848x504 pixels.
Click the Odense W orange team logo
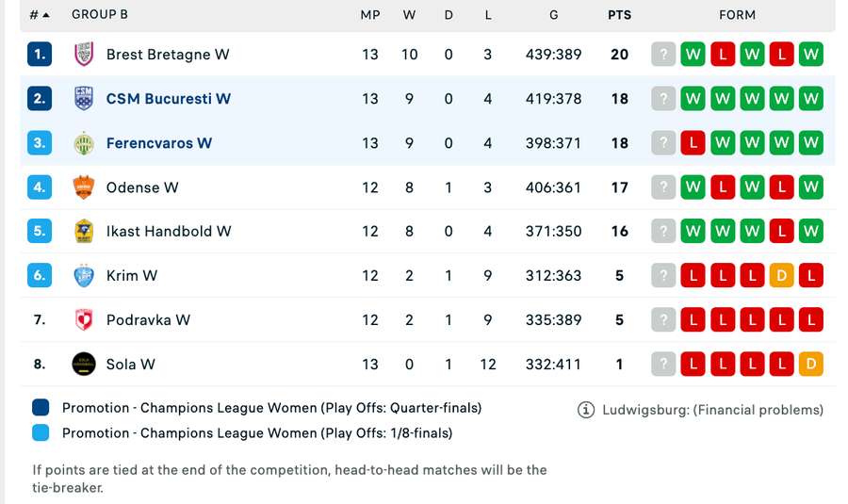pos(84,187)
